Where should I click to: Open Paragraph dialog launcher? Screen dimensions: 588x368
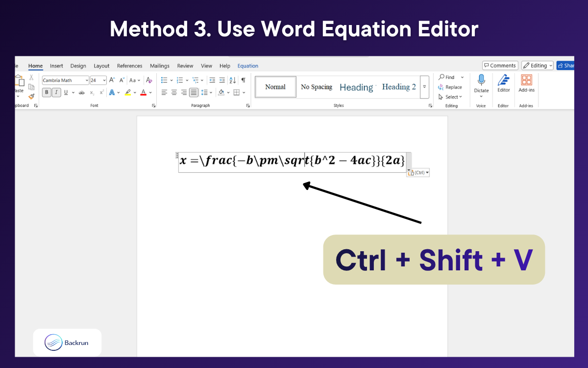pos(248,105)
